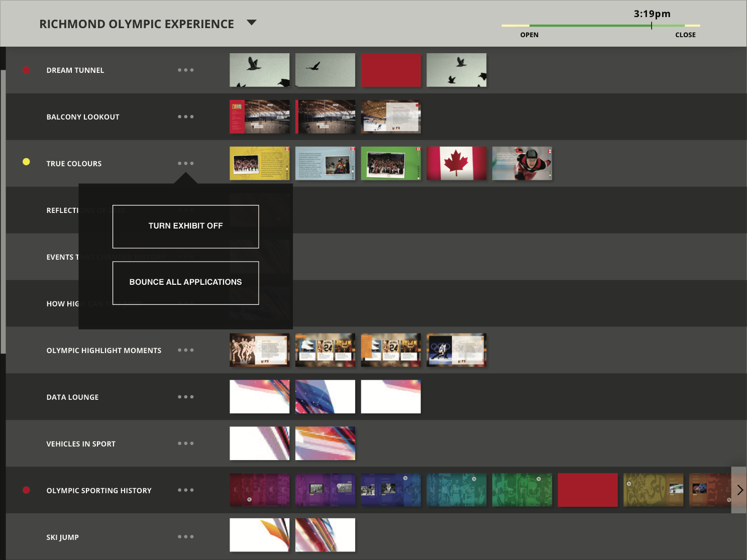Click the left vertical scrollbar
747x560 pixels.
(x=3, y=212)
